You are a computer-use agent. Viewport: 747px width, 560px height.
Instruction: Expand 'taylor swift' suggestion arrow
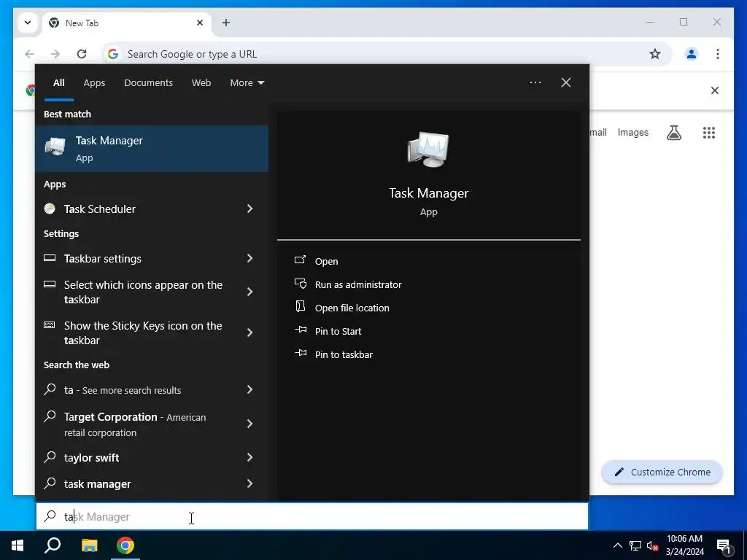pyautogui.click(x=249, y=457)
